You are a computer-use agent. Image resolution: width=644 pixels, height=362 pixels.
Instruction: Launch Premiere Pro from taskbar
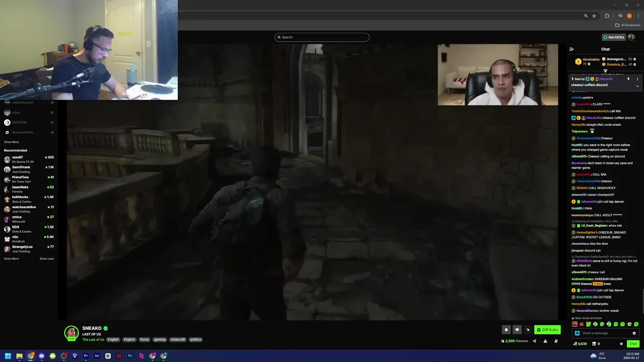pos(86,356)
